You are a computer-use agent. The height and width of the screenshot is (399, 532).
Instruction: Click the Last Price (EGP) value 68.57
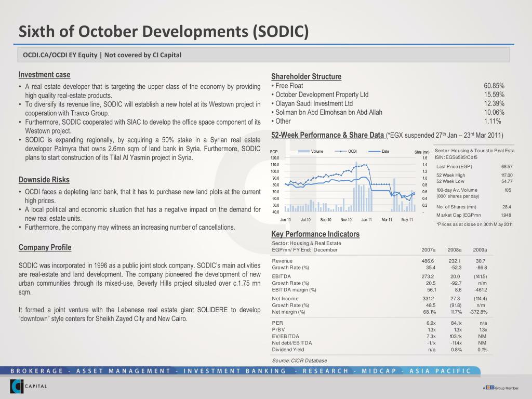[507, 167]
